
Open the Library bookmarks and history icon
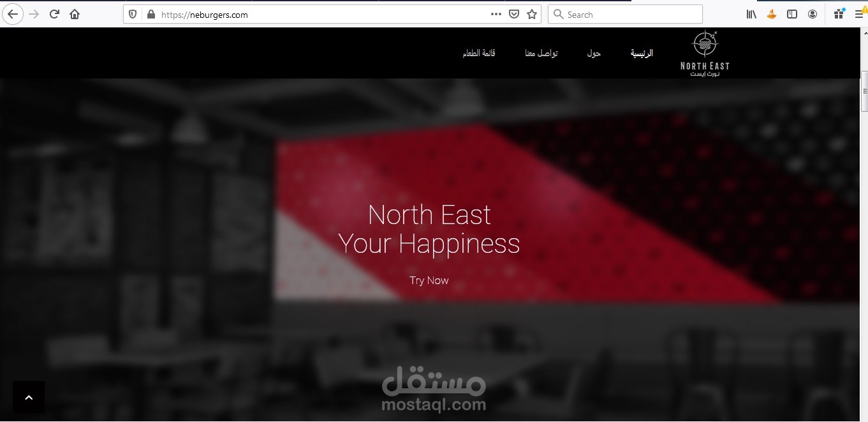(751, 14)
